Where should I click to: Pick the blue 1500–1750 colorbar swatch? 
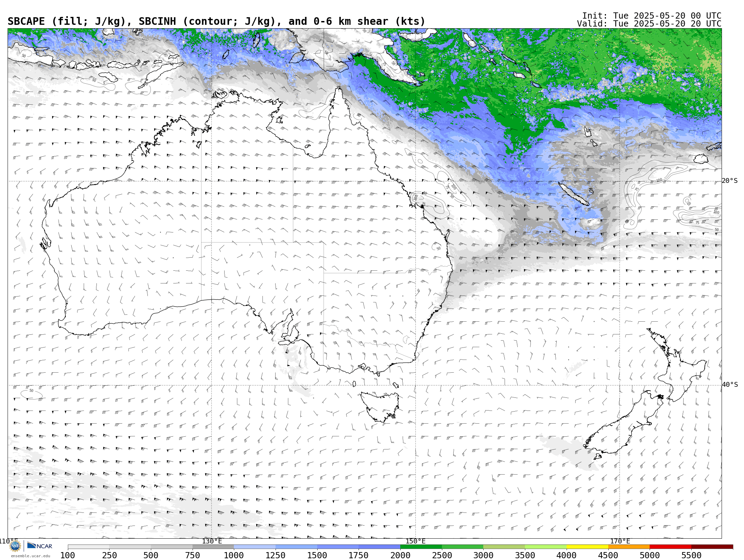[338, 547]
